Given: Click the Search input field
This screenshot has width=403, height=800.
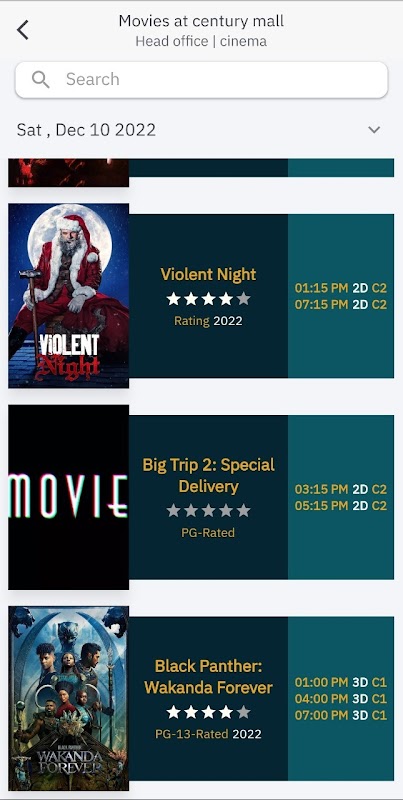Looking at the screenshot, I should [x=202, y=80].
